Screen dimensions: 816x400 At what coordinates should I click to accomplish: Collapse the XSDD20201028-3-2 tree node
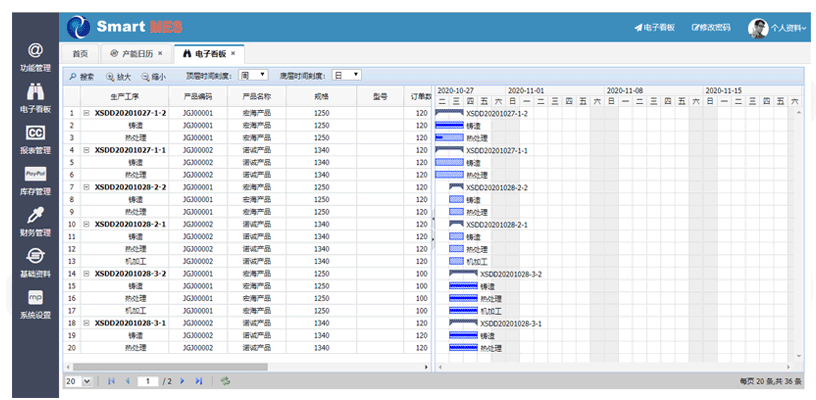86,273
